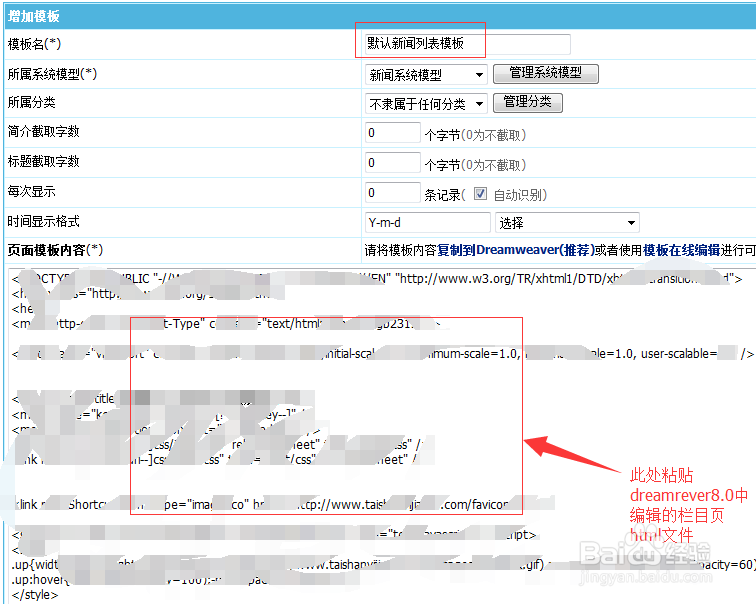Focus the 标题截取字数 input field
The width and height of the screenshot is (756, 604).
[392, 162]
